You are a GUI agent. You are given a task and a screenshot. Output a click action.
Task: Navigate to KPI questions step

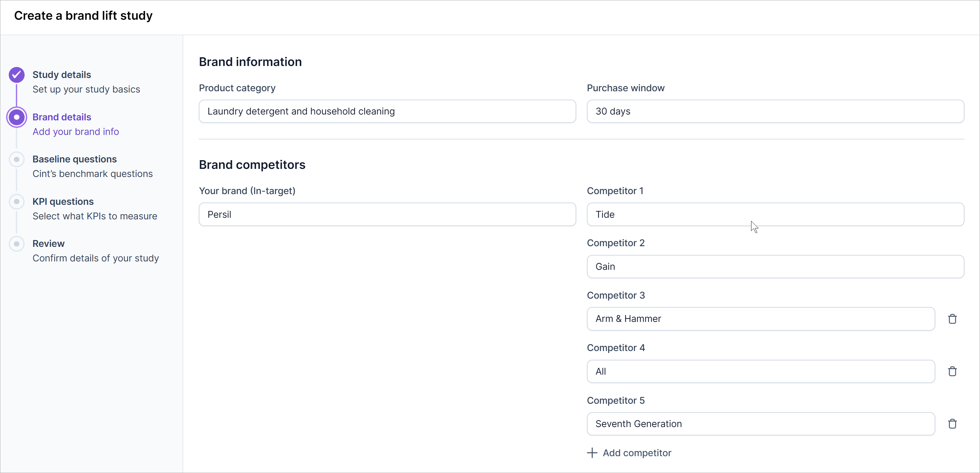[63, 202]
